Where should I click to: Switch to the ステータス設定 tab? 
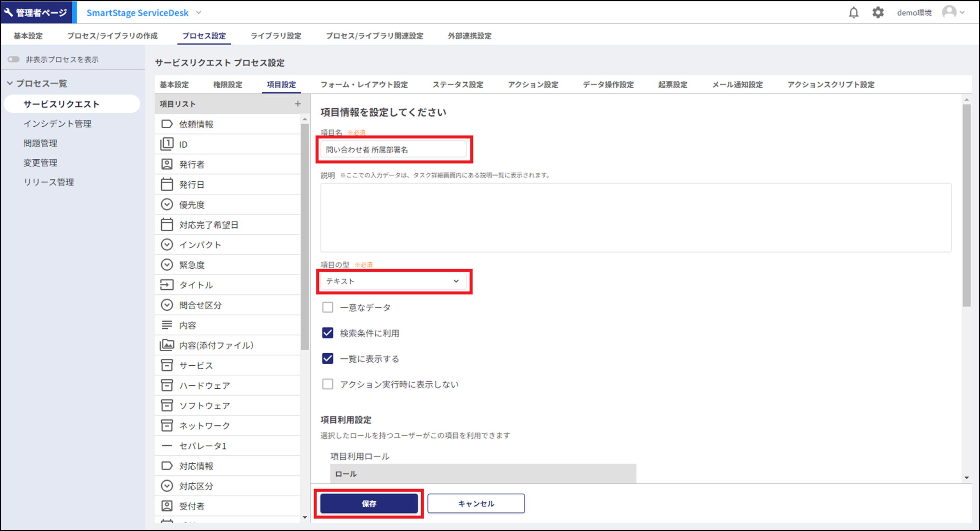(458, 85)
